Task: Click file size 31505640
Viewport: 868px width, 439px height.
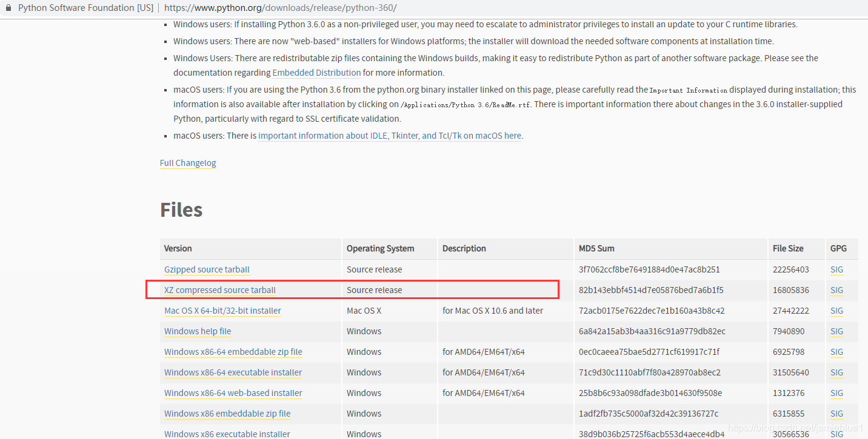Action: pos(791,372)
